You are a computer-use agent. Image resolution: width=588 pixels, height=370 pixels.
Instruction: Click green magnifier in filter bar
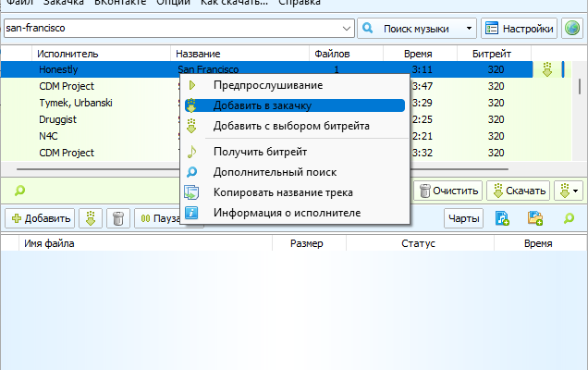click(x=19, y=191)
